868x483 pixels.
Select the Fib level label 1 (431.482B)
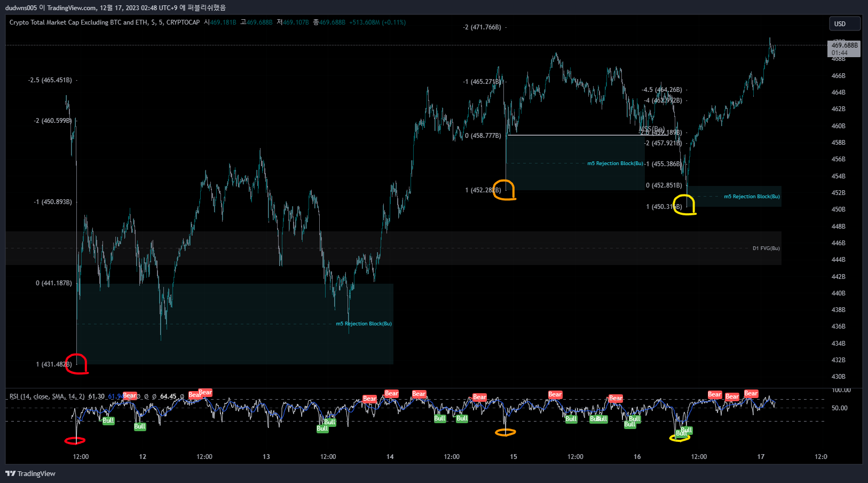(54, 364)
